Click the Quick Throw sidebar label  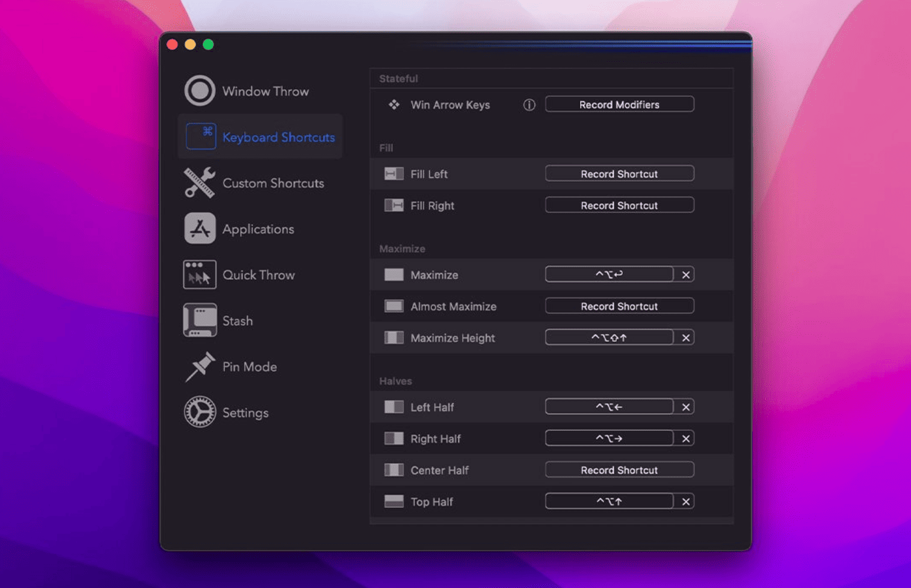pyautogui.click(x=259, y=275)
